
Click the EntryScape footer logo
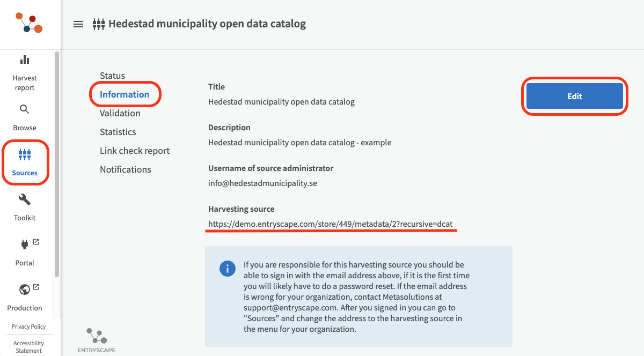(x=97, y=340)
